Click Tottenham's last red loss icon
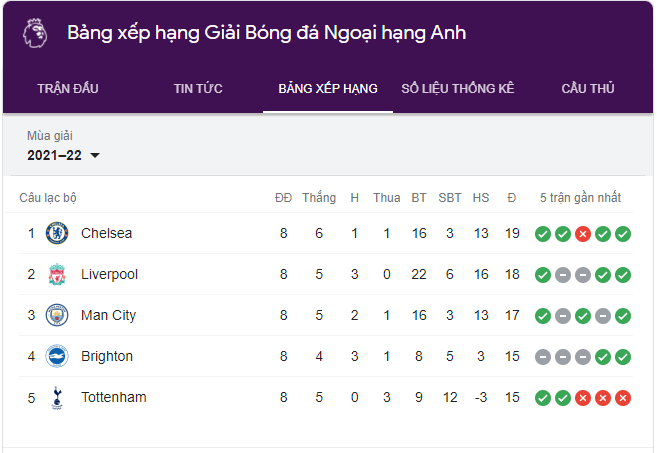 coord(622,398)
